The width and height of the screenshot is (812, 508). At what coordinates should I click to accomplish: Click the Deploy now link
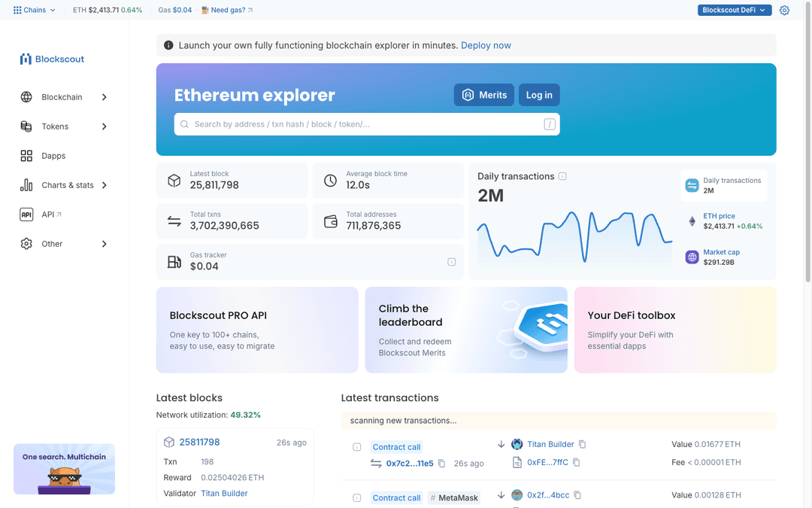(x=486, y=45)
